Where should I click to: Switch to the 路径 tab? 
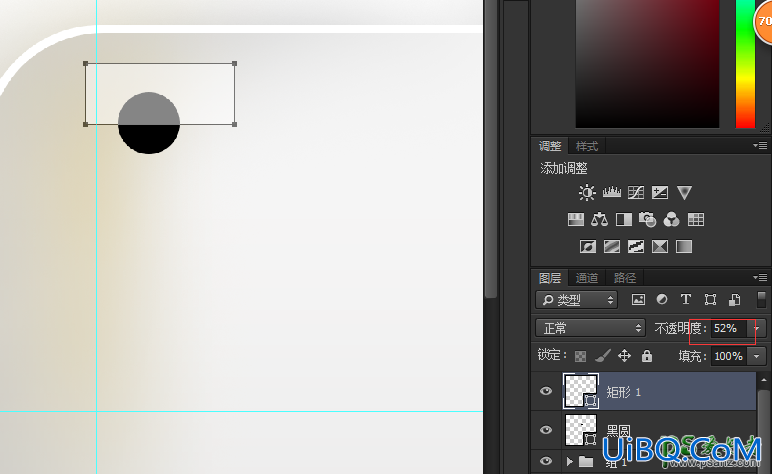625,278
